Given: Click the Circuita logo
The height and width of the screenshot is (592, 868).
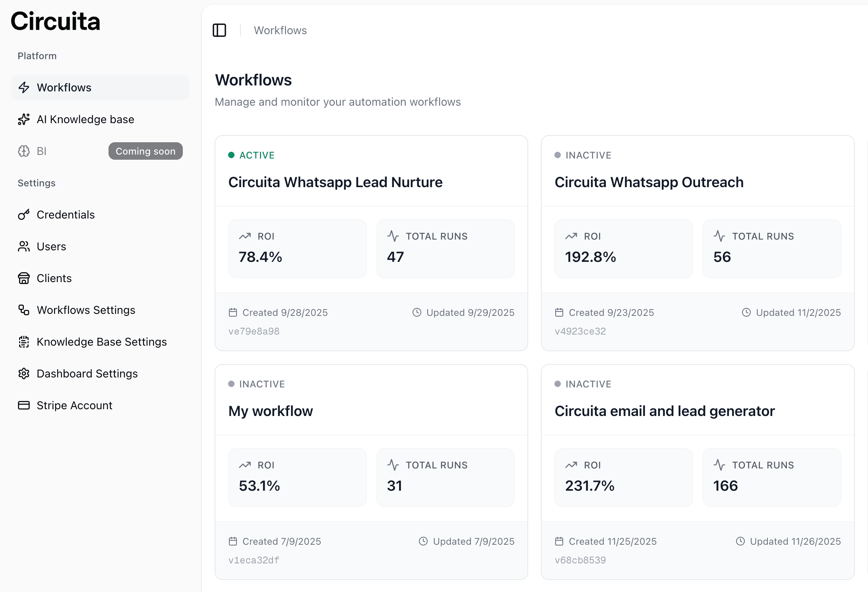Looking at the screenshot, I should 55,22.
